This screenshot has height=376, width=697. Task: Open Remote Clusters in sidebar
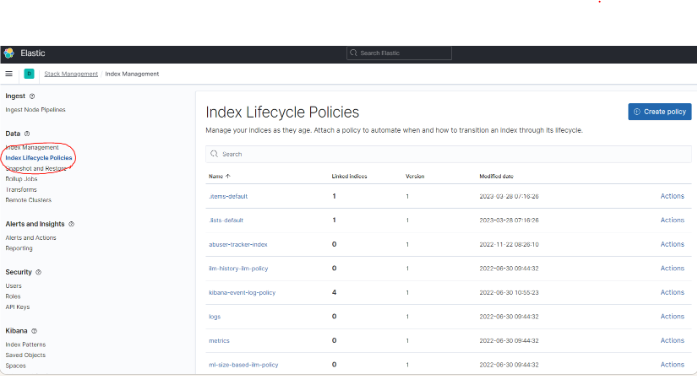tap(28, 200)
